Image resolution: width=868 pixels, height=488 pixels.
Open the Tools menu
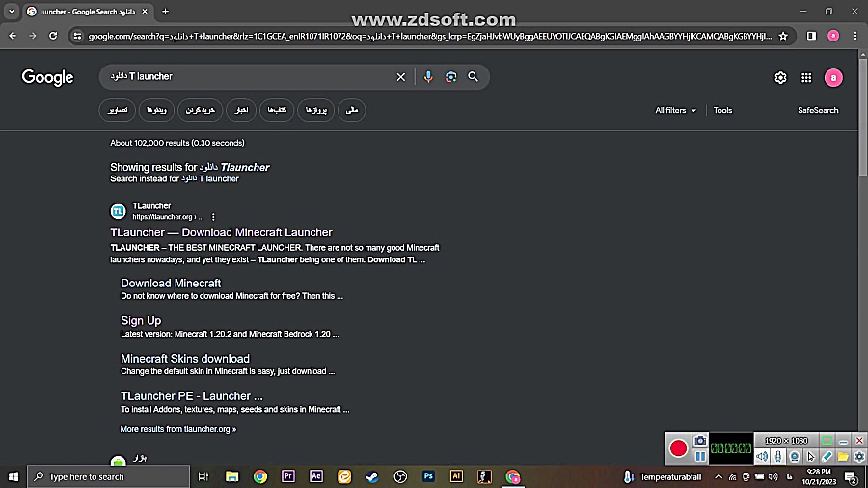pyautogui.click(x=722, y=110)
